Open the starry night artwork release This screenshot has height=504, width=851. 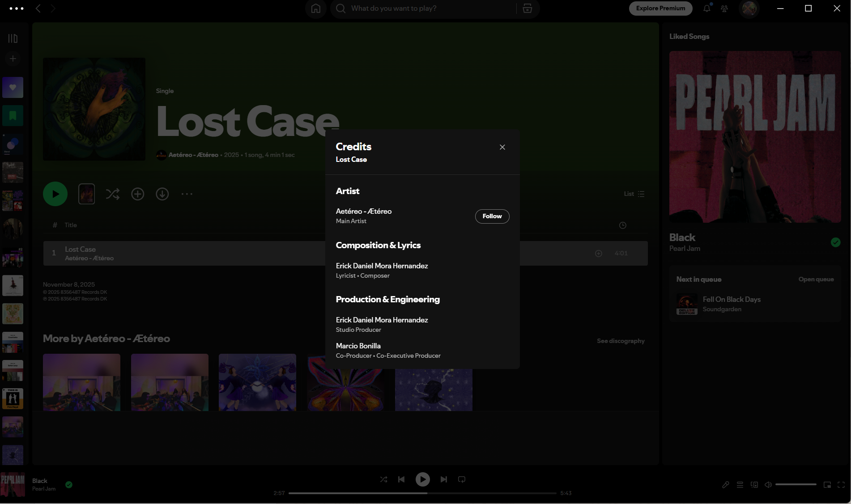(x=434, y=390)
